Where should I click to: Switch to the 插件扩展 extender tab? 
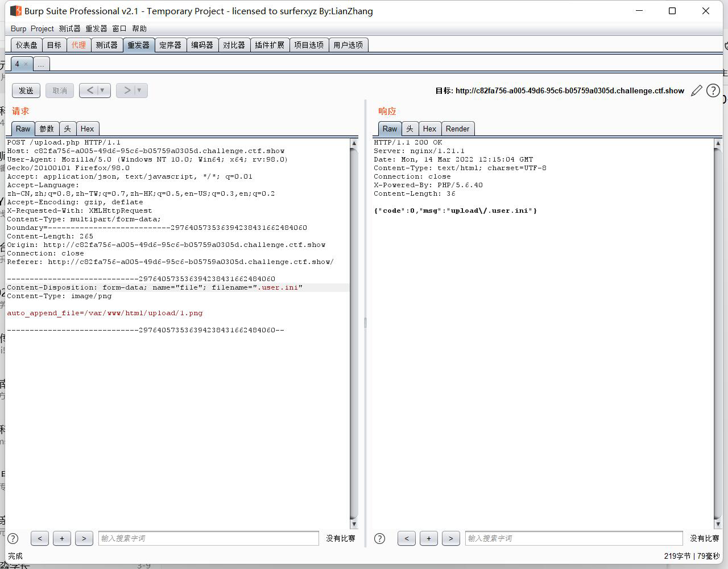click(x=270, y=45)
